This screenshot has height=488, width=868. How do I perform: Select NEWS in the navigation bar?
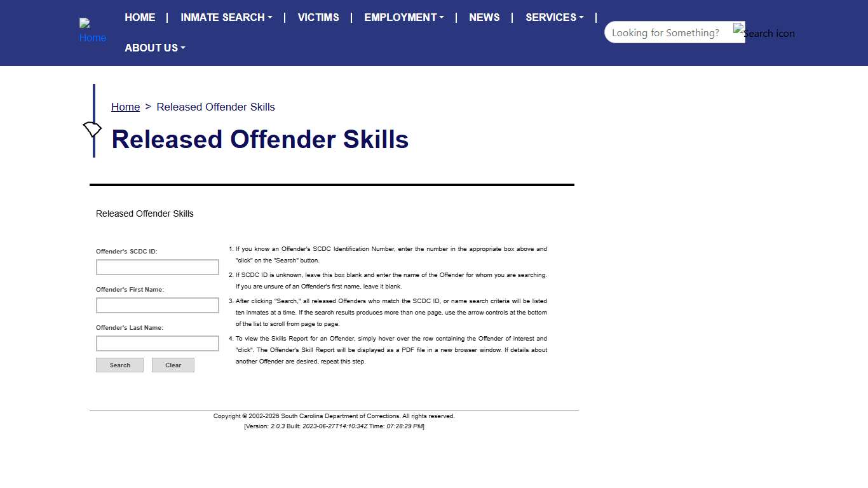484,17
